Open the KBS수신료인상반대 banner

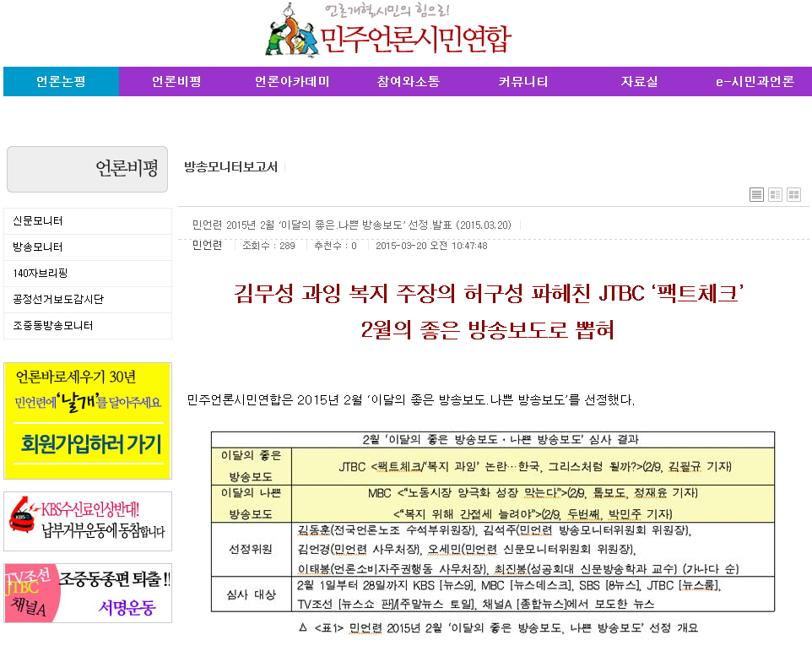[88, 521]
